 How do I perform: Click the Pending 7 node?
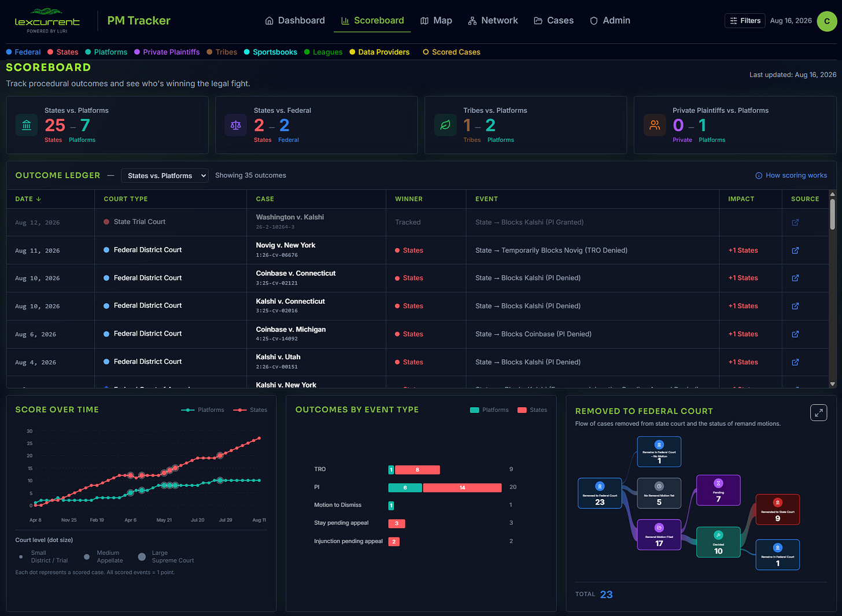(718, 490)
